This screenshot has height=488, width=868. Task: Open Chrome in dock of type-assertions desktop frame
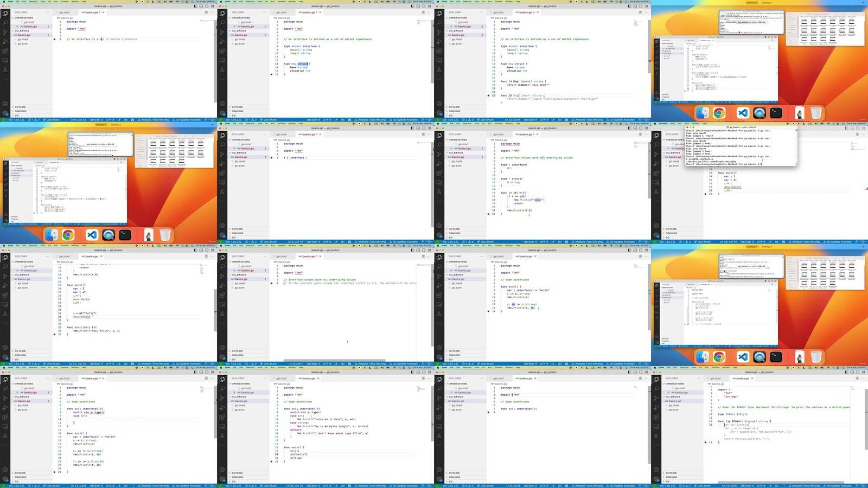click(719, 357)
